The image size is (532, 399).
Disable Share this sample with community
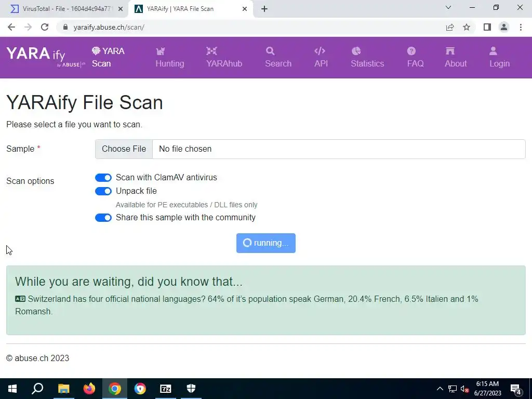tap(103, 218)
